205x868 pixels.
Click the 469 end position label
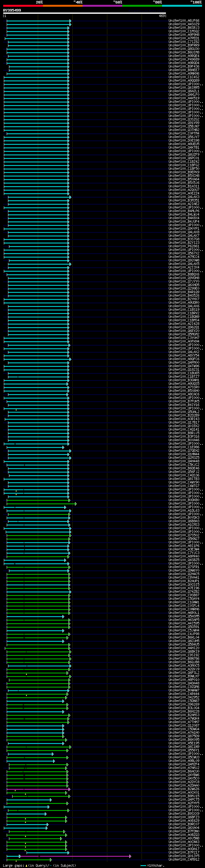pyautogui.click(x=162, y=16)
